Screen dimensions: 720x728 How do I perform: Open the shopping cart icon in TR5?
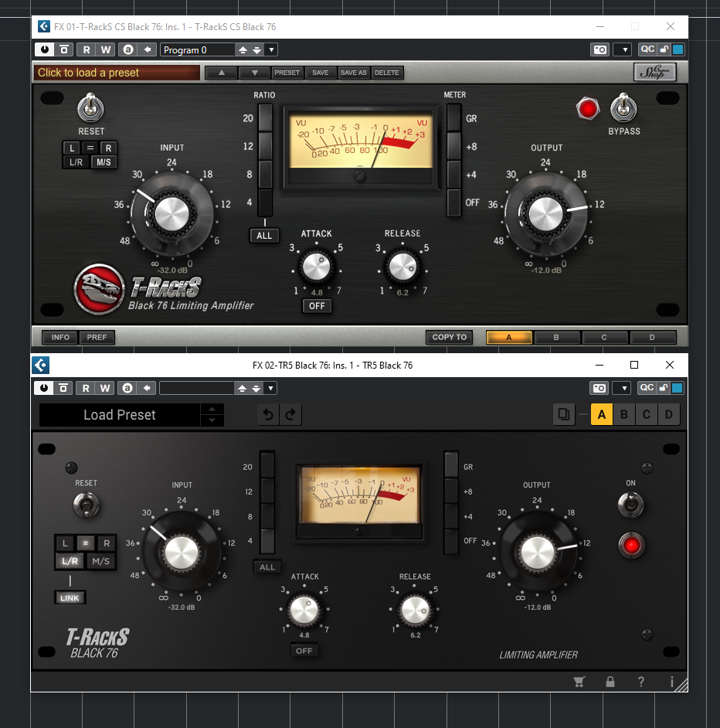(579, 682)
